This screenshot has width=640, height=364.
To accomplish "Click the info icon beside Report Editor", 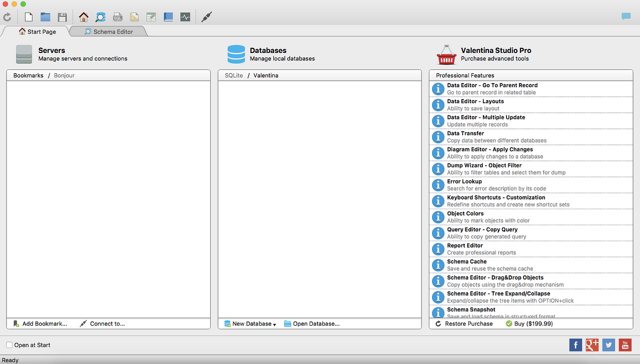I will click(x=438, y=249).
